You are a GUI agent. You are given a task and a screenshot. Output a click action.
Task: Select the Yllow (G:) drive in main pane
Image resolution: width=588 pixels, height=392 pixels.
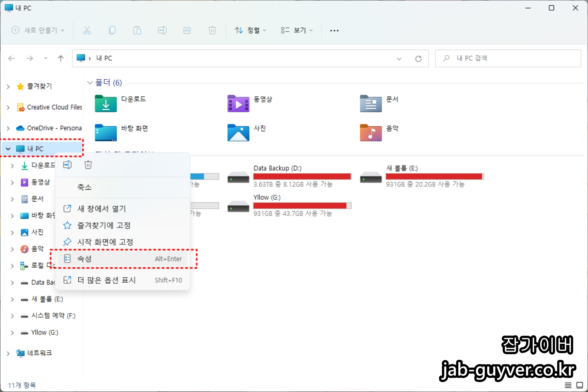(x=289, y=206)
